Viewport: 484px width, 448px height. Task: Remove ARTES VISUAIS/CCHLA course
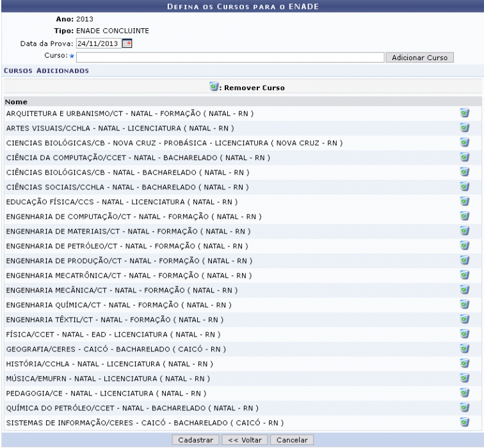(465, 128)
